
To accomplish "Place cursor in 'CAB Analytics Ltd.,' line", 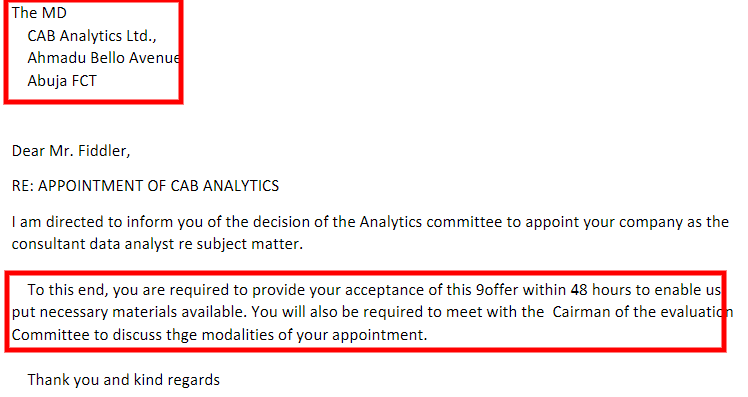I will 92,36.
